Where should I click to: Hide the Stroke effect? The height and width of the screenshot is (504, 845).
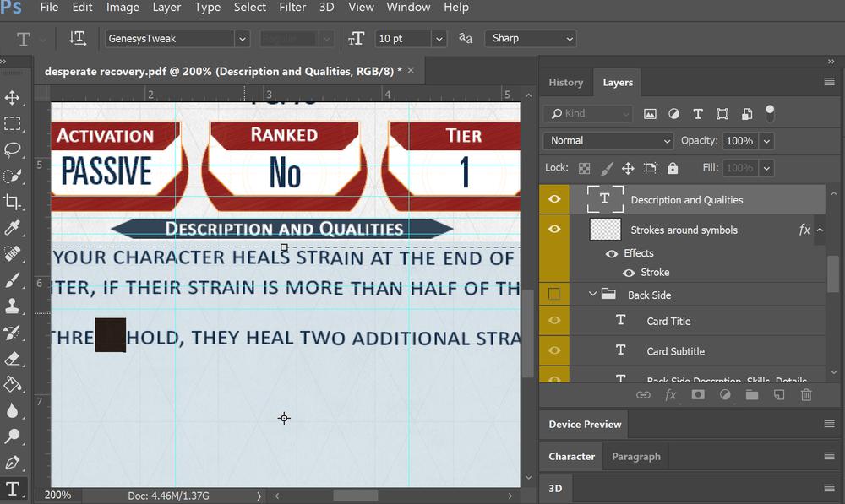(x=628, y=273)
